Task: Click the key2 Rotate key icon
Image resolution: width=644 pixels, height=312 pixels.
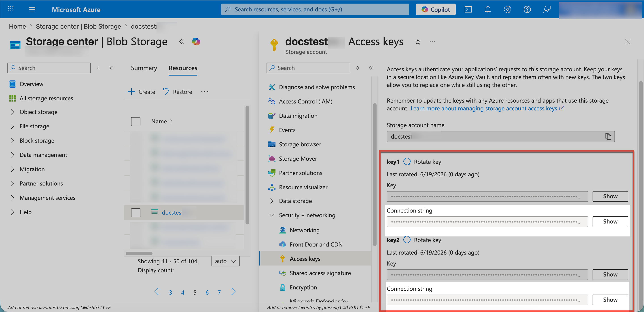Action: pyautogui.click(x=407, y=240)
